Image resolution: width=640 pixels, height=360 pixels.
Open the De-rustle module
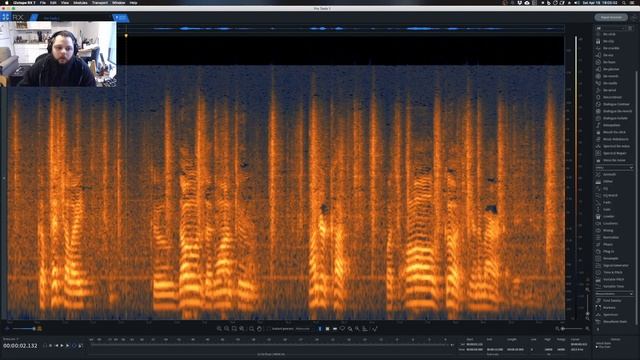point(610,83)
